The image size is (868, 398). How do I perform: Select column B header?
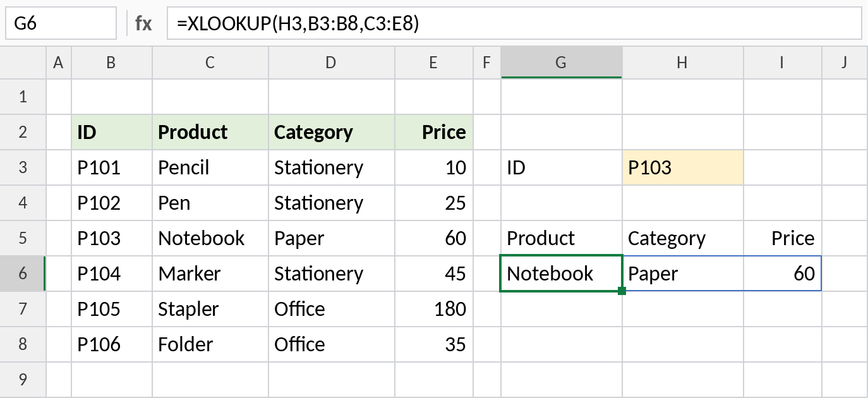[x=112, y=62]
